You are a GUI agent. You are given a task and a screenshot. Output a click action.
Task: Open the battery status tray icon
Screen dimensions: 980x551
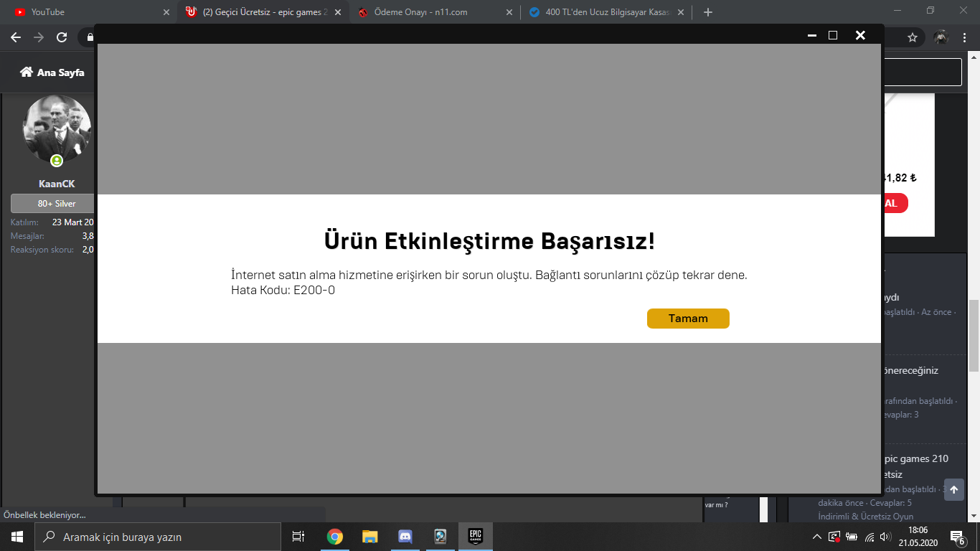point(852,537)
